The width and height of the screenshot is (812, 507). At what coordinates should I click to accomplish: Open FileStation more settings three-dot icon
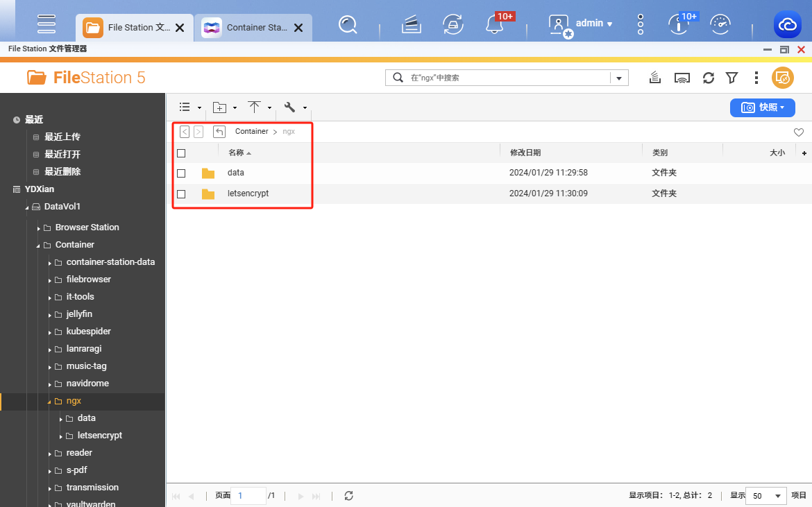(756, 78)
